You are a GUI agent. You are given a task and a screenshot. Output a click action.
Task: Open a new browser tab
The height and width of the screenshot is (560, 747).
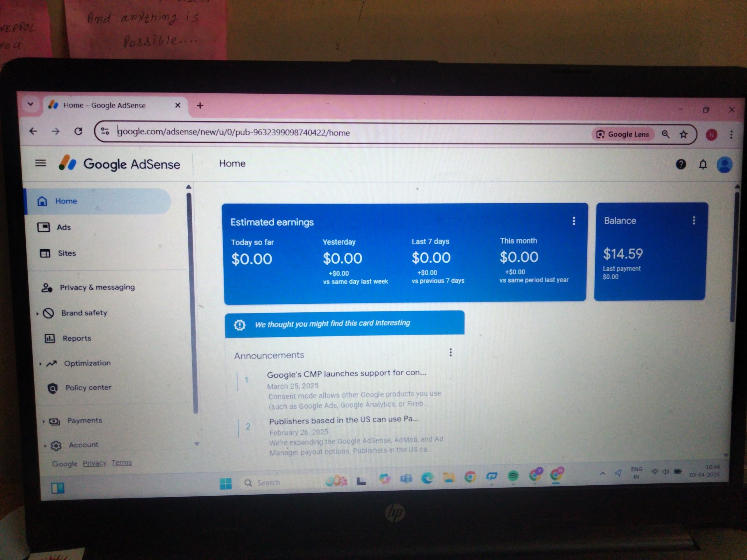(200, 106)
